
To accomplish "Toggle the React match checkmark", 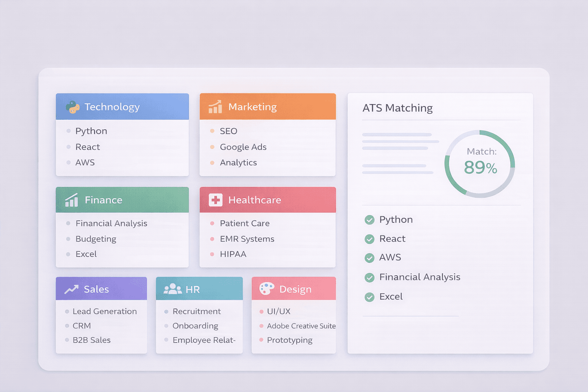I will click(369, 239).
